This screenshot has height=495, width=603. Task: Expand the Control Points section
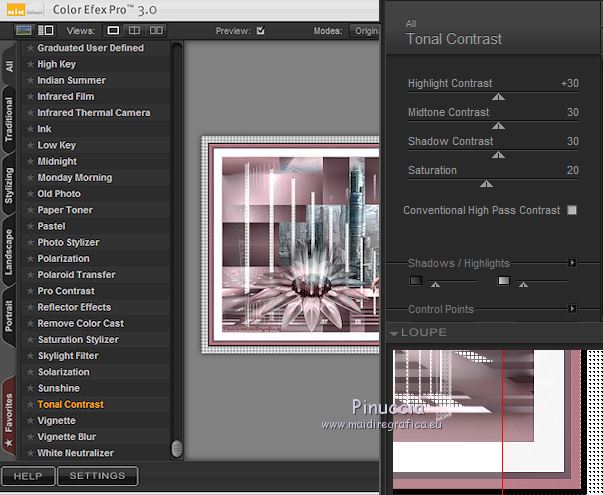pyautogui.click(x=572, y=308)
